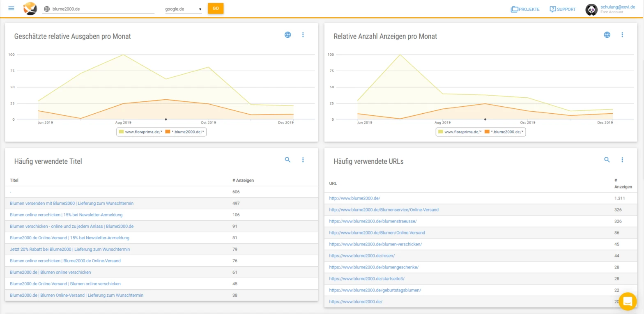This screenshot has width=644, height=314.
Task: Toggle www.floraprima.de series in Ausgaben chart legend
Action: click(139, 132)
